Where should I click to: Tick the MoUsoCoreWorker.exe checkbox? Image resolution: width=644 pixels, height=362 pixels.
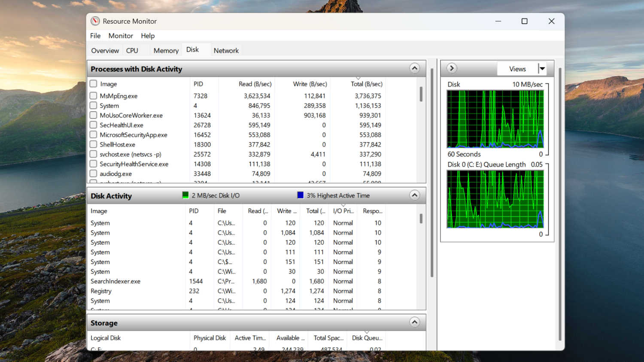93,115
